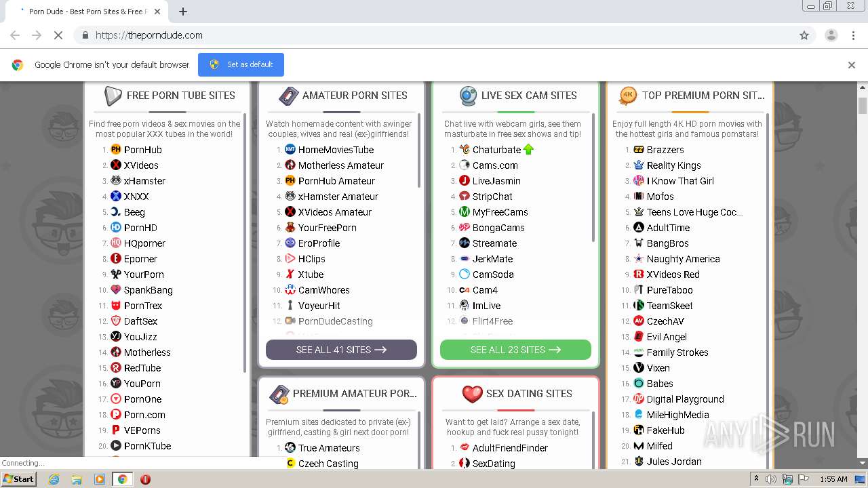
Task: Open the StripChat link
Action: (492, 197)
